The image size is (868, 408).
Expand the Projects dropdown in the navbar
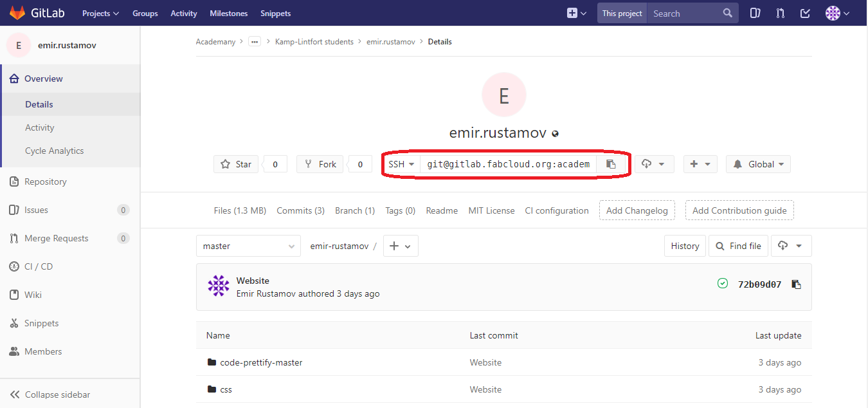coord(101,13)
